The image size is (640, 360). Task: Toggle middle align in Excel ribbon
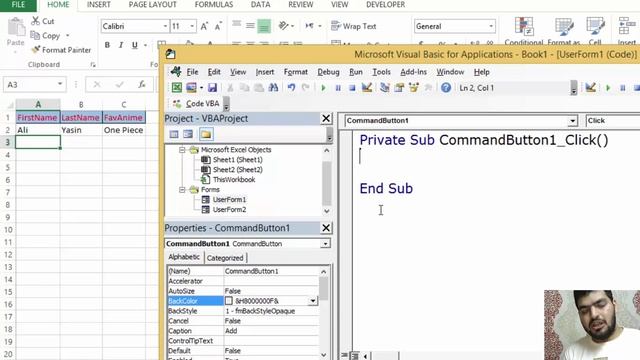point(250,26)
